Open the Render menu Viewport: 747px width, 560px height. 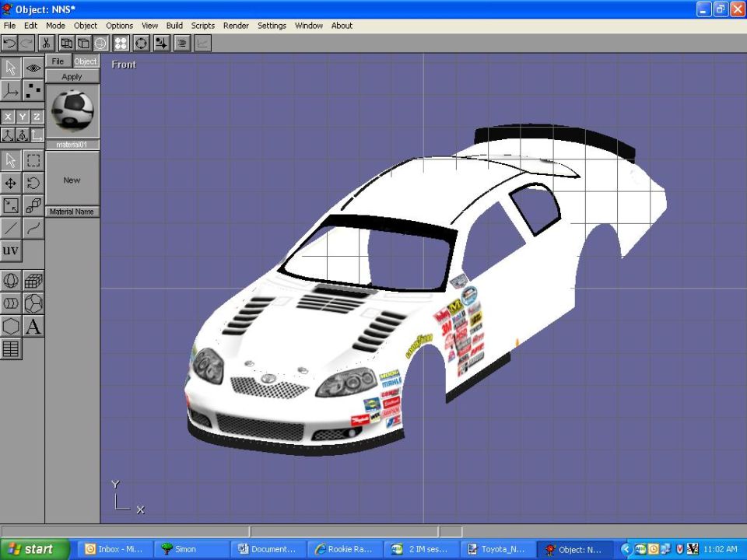[x=236, y=26]
